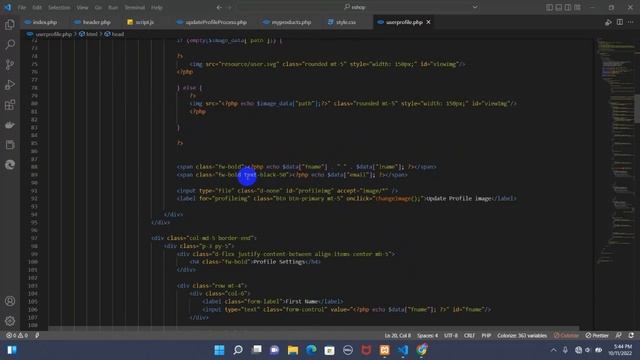This screenshot has width=640, height=360.
Task: Split the editor to the right
Action: coord(620,22)
